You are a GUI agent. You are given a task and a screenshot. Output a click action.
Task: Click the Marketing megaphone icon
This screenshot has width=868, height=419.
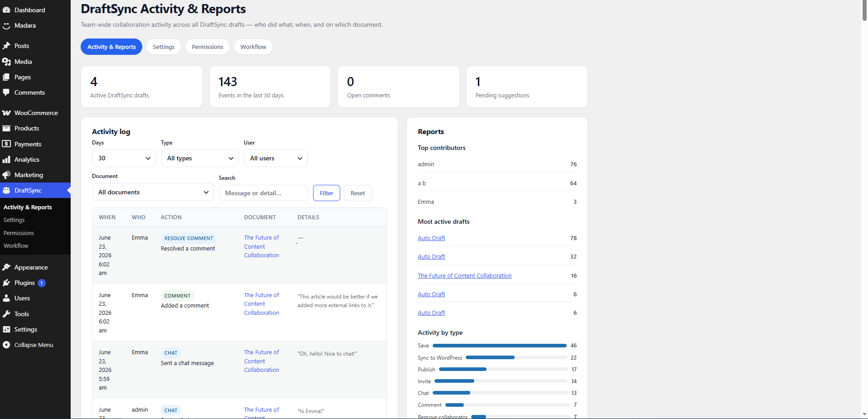coord(6,175)
